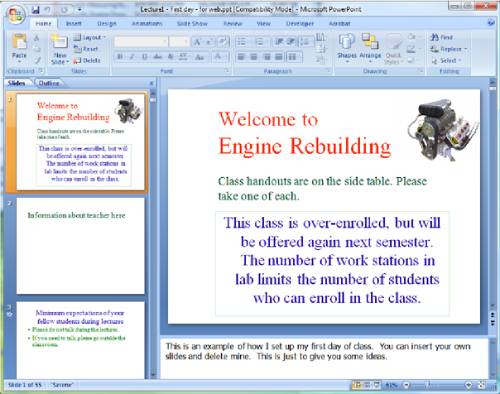The width and height of the screenshot is (500, 394).
Task: Apply bulleted list
Action: pyautogui.click(x=242, y=42)
